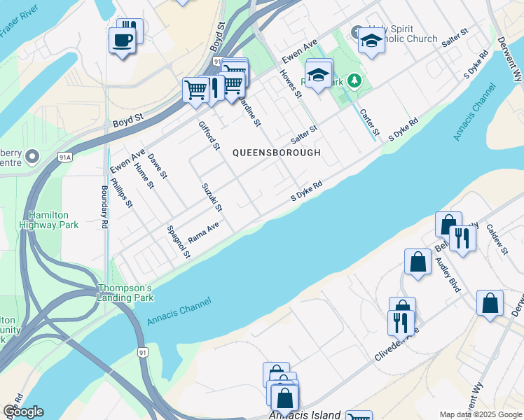524x420 pixels.
Task: Click the gray location pin left of Boundary Rd
Action: (32, 157)
